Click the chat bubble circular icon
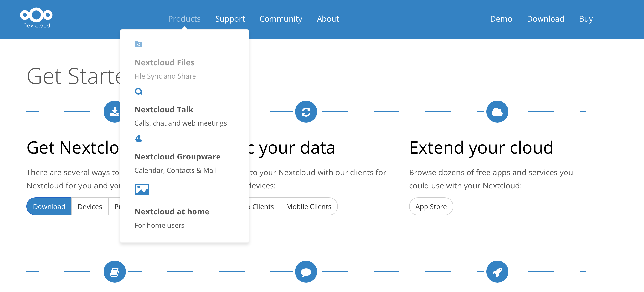 306,271
